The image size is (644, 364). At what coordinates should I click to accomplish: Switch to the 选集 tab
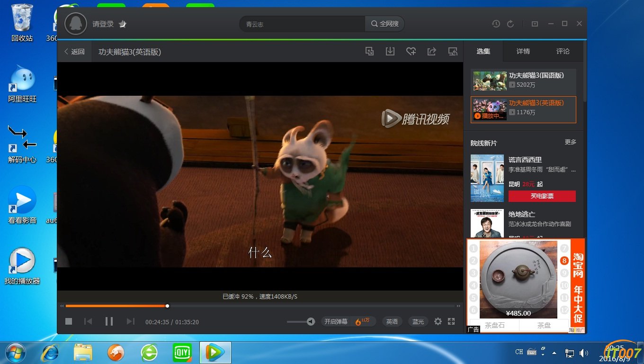pos(483,51)
